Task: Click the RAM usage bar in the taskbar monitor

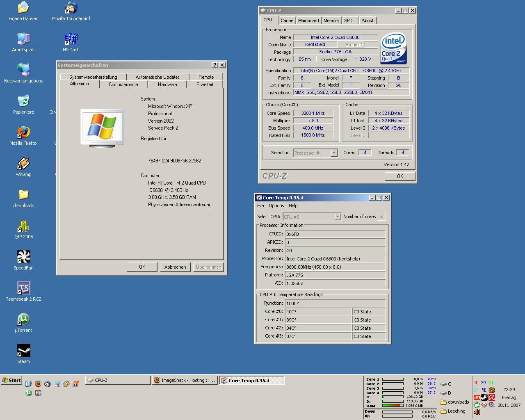Action: pos(393,406)
